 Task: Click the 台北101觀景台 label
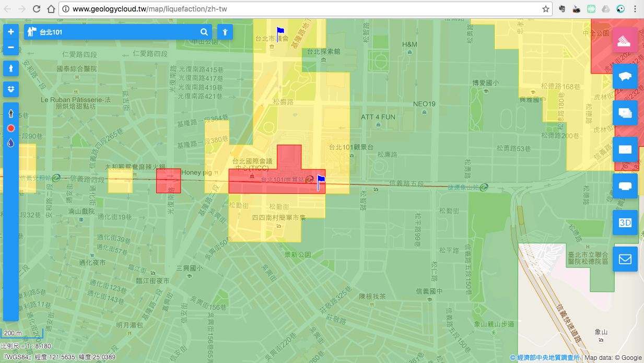tap(351, 147)
